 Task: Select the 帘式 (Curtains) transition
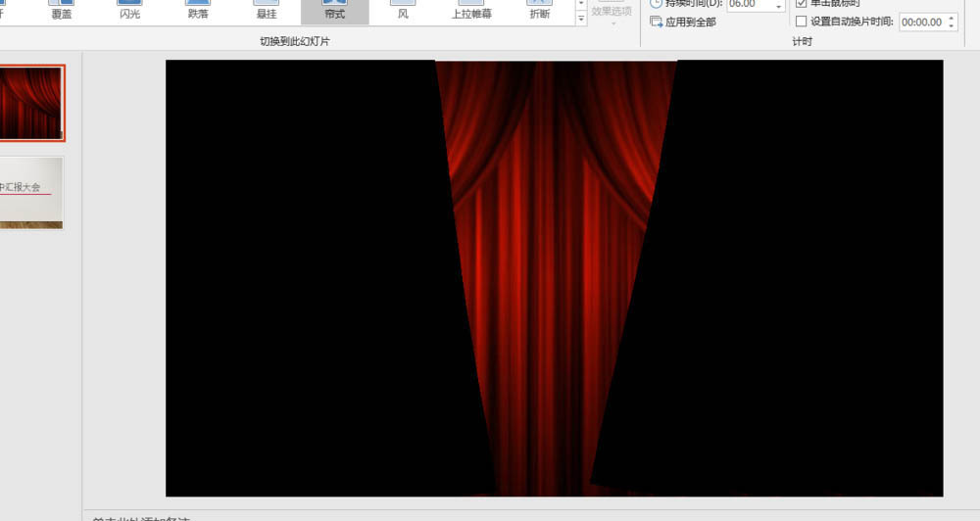pyautogui.click(x=335, y=11)
